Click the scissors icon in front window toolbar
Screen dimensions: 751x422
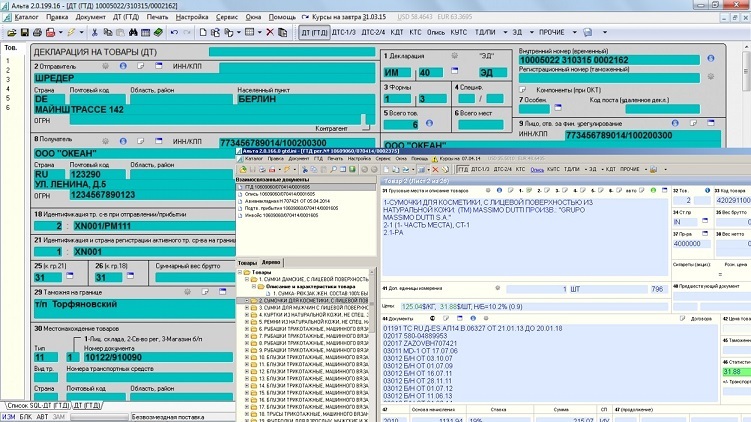click(x=304, y=170)
